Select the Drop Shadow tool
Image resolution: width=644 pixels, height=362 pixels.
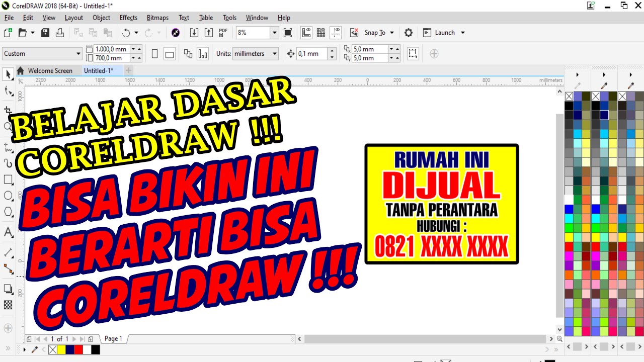[x=8, y=289]
